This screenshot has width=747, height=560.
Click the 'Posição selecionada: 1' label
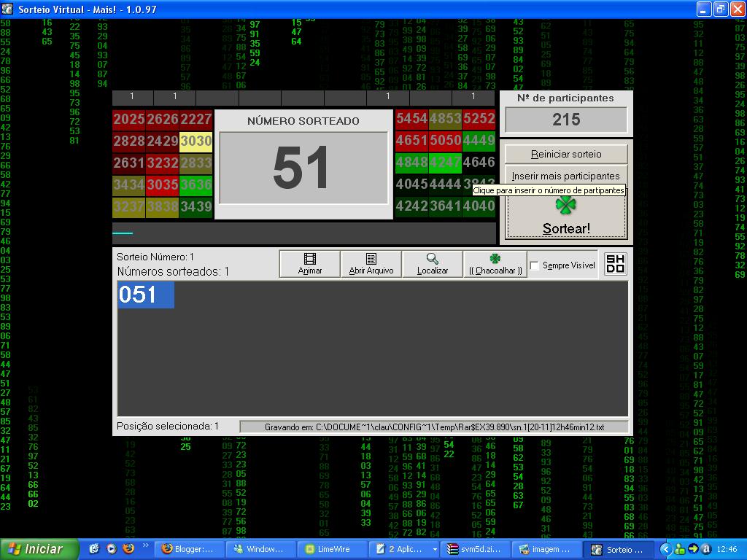click(168, 426)
